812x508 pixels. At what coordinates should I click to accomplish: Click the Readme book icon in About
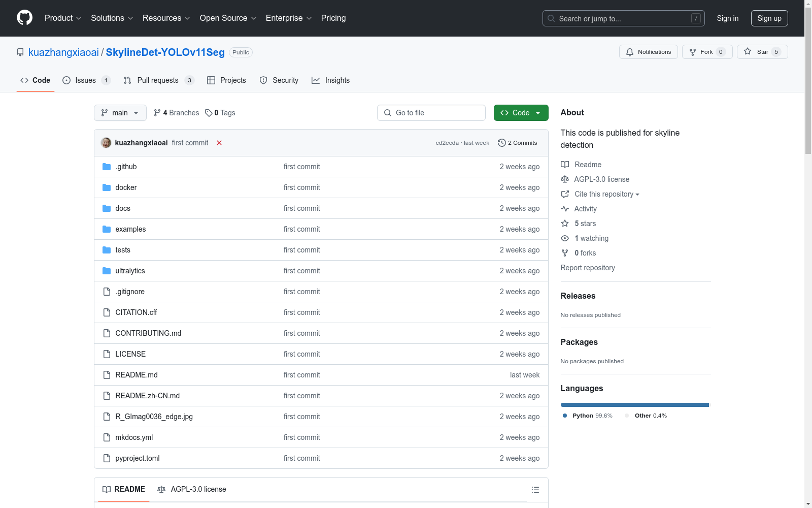565,165
